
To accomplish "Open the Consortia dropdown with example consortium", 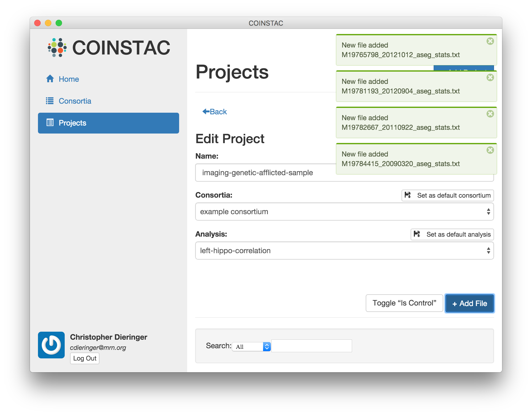I will click(x=344, y=212).
